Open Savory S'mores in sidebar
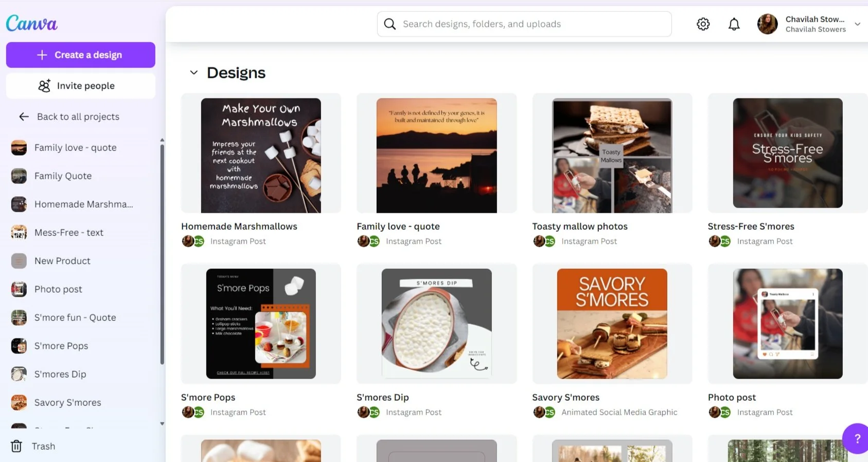 [67, 403]
